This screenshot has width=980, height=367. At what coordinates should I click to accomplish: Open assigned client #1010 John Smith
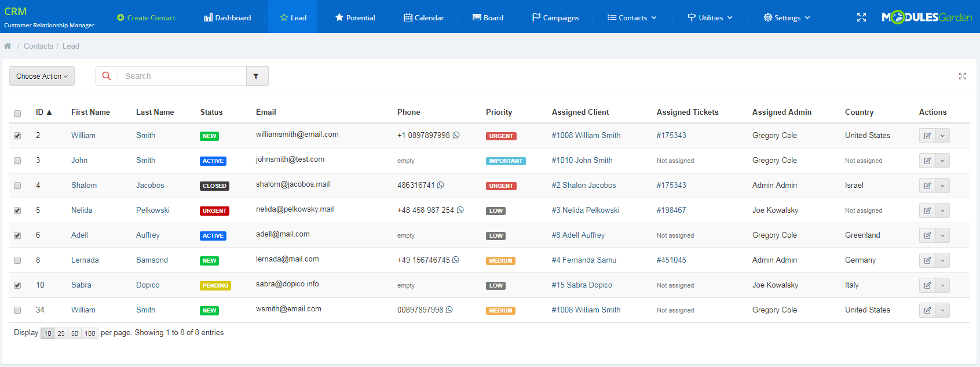(x=582, y=160)
